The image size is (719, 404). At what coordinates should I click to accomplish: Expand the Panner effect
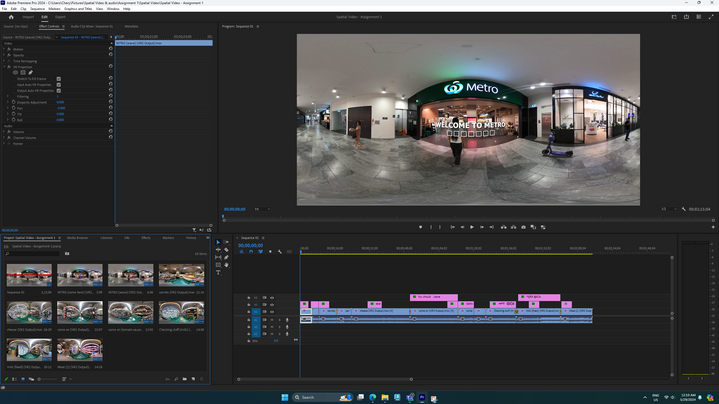[x=4, y=144]
